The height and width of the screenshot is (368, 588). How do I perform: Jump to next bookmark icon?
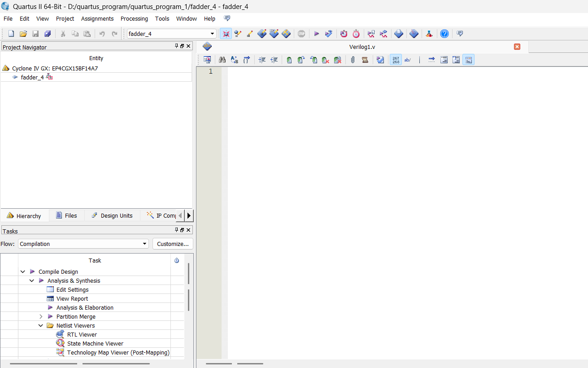(301, 60)
